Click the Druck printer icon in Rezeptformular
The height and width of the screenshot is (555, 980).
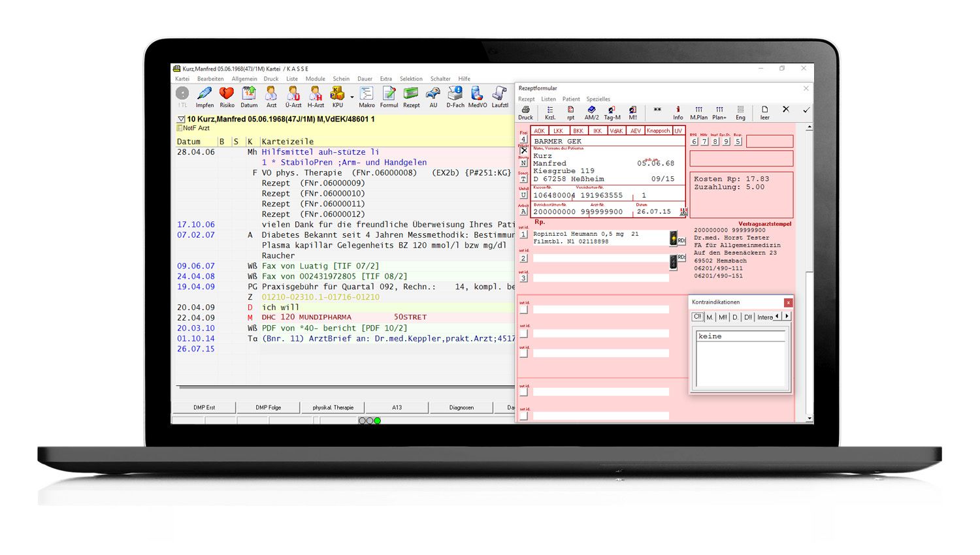click(525, 112)
